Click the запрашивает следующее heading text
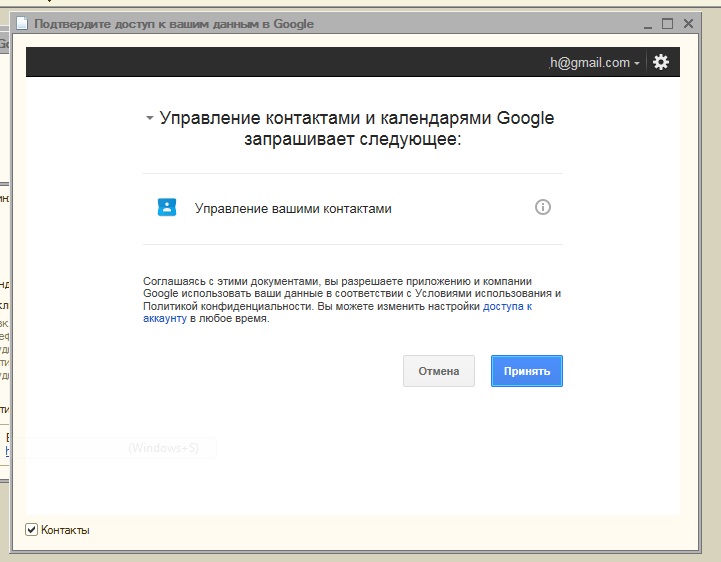The image size is (721, 562). (x=353, y=138)
